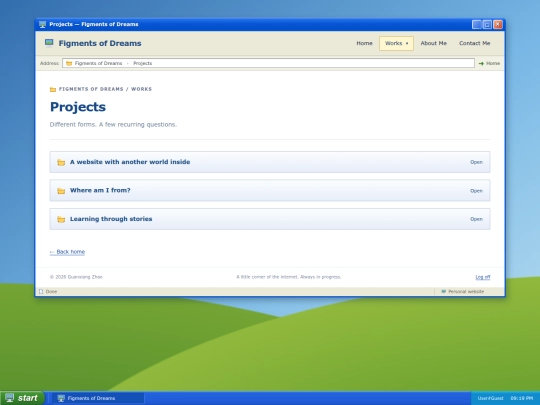Click the Windows start button

pyautogui.click(x=22, y=398)
